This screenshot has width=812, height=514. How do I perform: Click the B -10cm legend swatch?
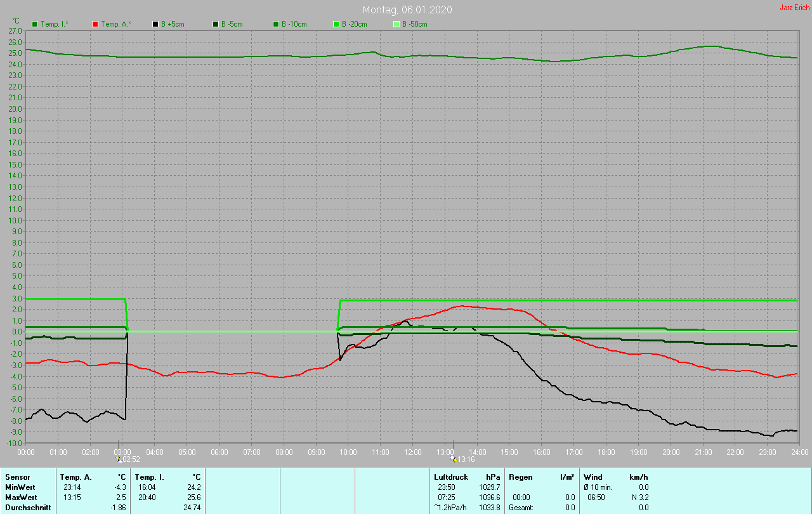(x=276, y=24)
